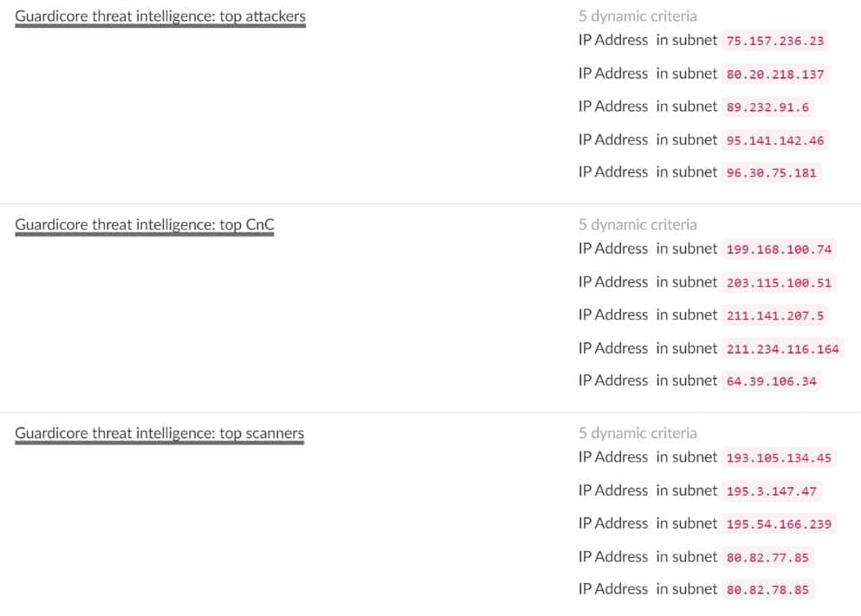
Task: Click '5 dynamic criteria' for the top scanners label
Action: (638, 433)
